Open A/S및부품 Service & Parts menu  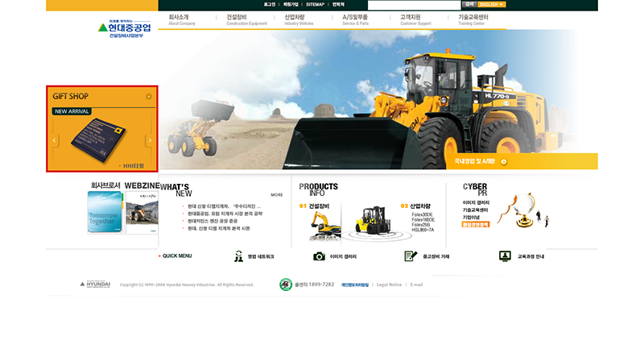pyautogui.click(x=356, y=19)
